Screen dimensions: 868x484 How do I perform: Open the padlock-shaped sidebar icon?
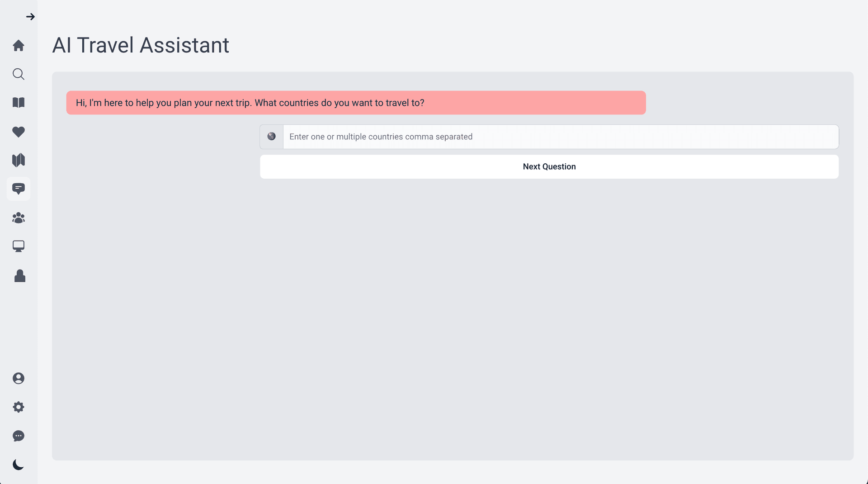pos(20,276)
